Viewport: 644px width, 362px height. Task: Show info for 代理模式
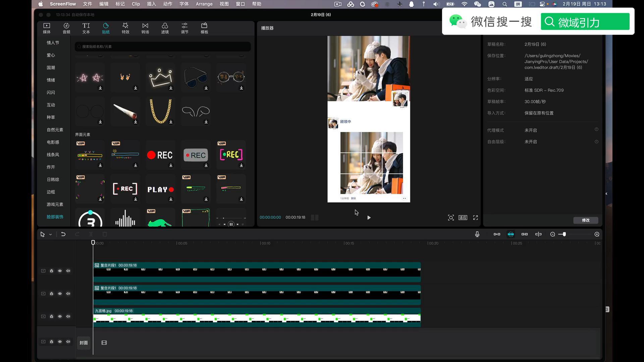pyautogui.click(x=596, y=129)
